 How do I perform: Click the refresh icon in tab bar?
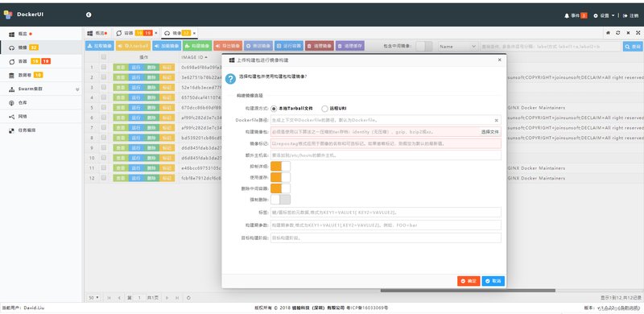tap(618, 32)
